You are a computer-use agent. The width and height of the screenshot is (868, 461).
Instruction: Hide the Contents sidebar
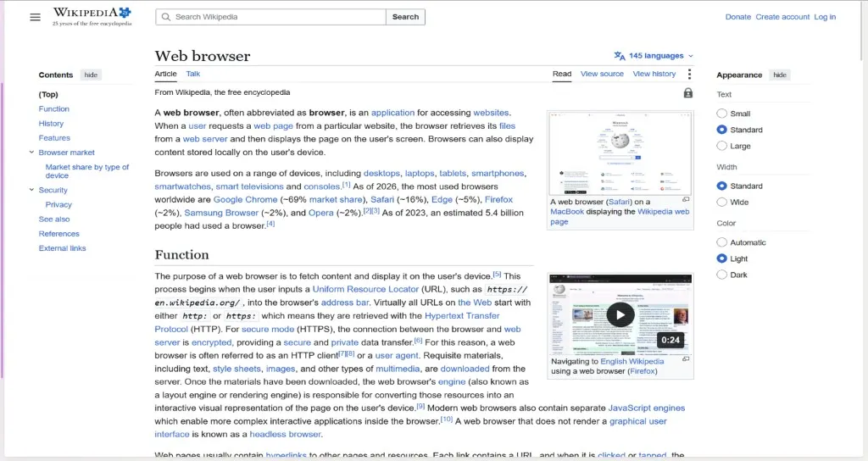pos(91,75)
